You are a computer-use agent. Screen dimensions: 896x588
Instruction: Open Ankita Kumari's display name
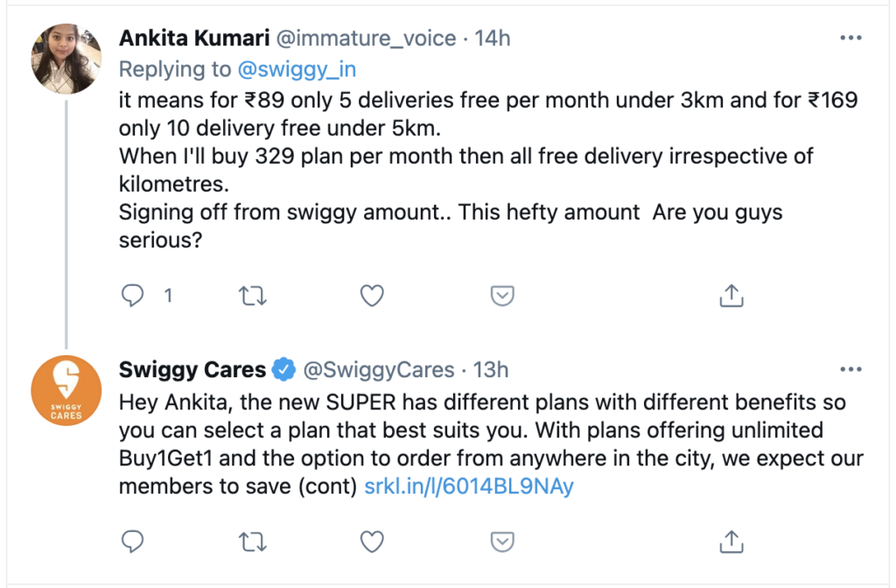[193, 38]
